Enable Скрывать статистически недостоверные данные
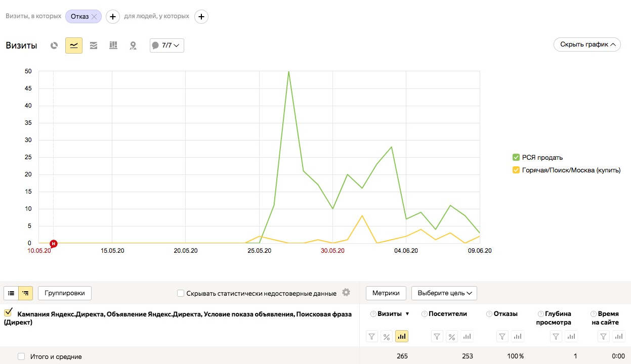 click(x=181, y=293)
